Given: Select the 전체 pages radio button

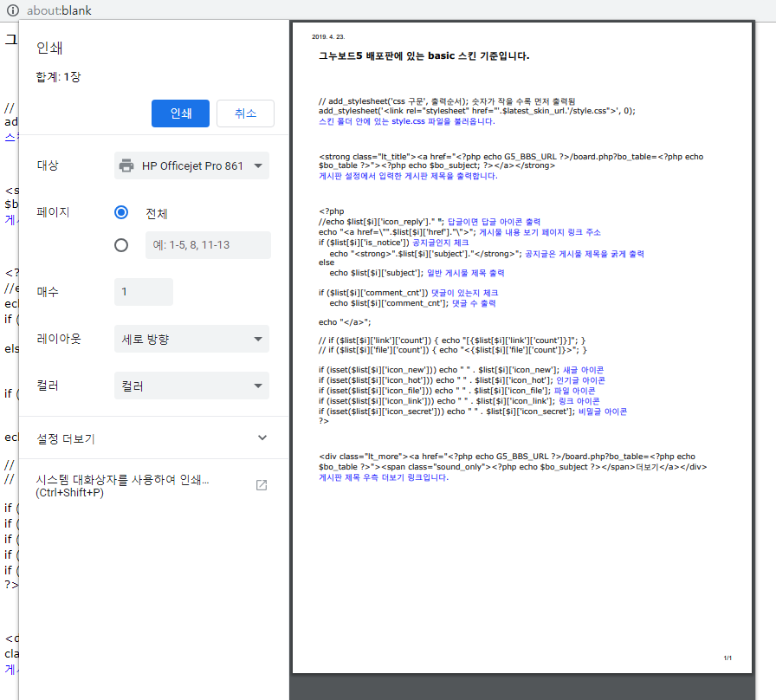Looking at the screenshot, I should click(x=121, y=213).
